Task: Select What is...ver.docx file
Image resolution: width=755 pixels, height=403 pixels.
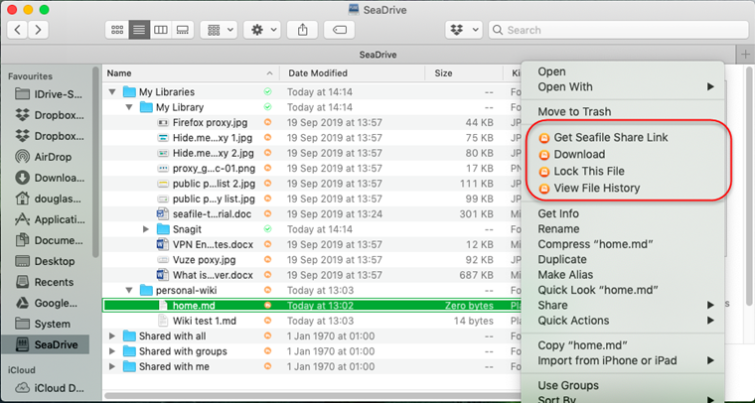Action: click(x=213, y=275)
